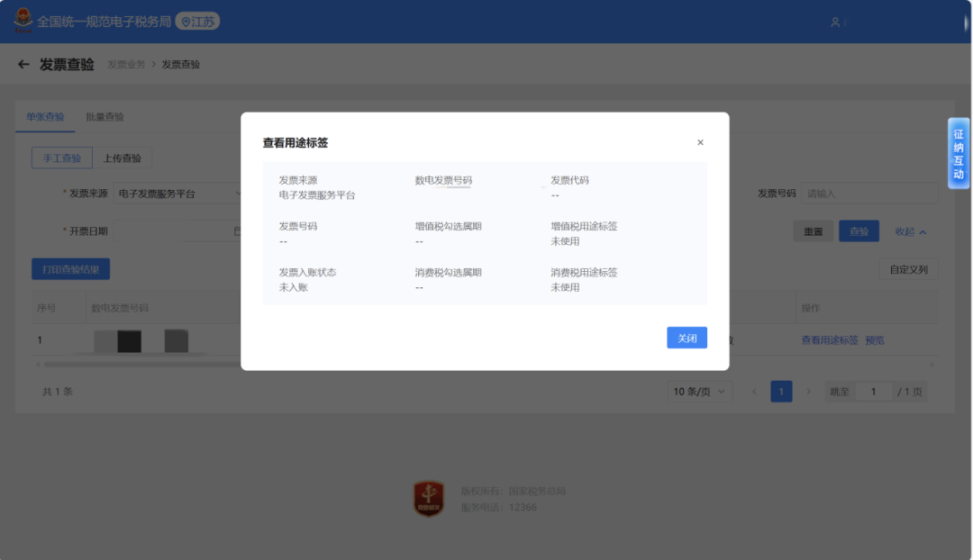Select the 江苏 location badge
The image size is (973, 560).
pyautogui.click(x=197, y=22)
